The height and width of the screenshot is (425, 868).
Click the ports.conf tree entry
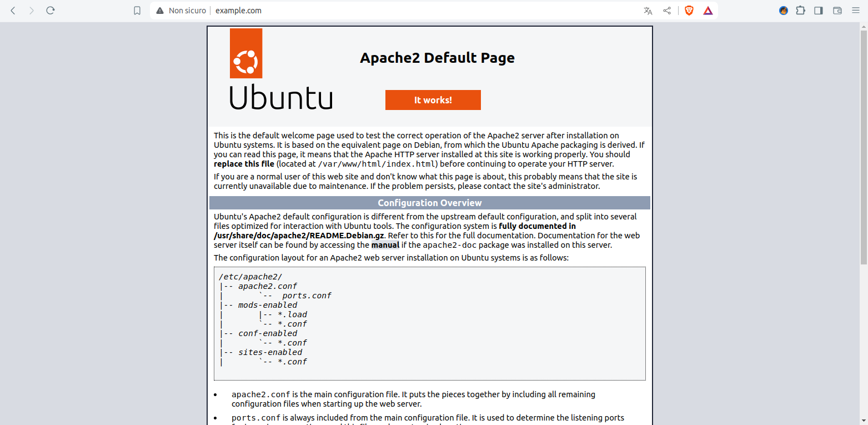307,296
